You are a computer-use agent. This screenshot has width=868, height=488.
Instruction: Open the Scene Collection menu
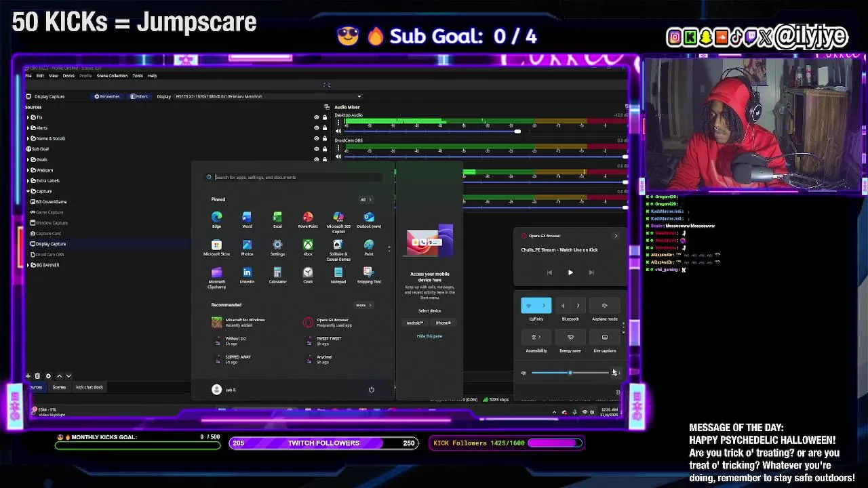(113, 76)
